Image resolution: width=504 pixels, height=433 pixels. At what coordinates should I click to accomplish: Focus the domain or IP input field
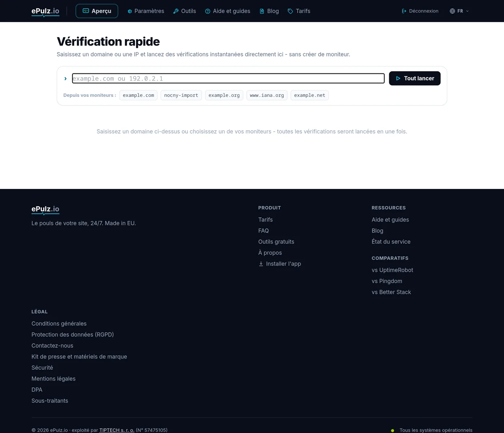(x=228, y=78)
